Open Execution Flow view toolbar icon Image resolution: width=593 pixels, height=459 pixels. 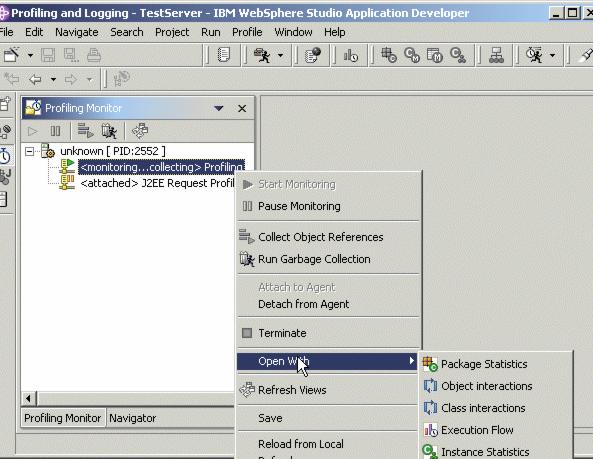click(x=351, y=56)
